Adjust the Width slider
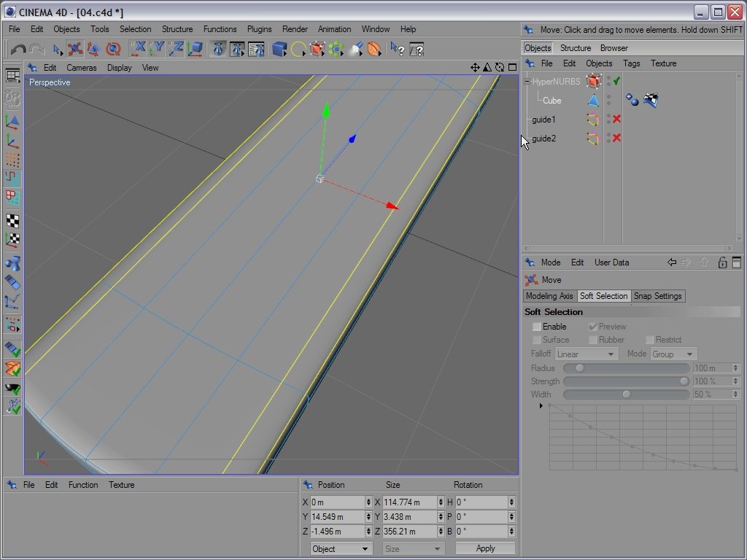747x560 pixels. (x=627, y=394)
